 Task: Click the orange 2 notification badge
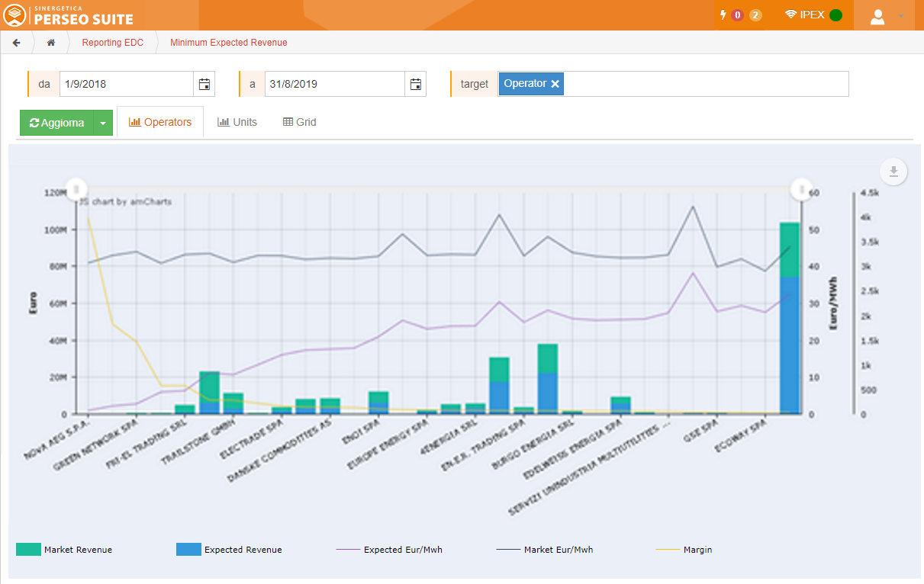tap(755, 15)
